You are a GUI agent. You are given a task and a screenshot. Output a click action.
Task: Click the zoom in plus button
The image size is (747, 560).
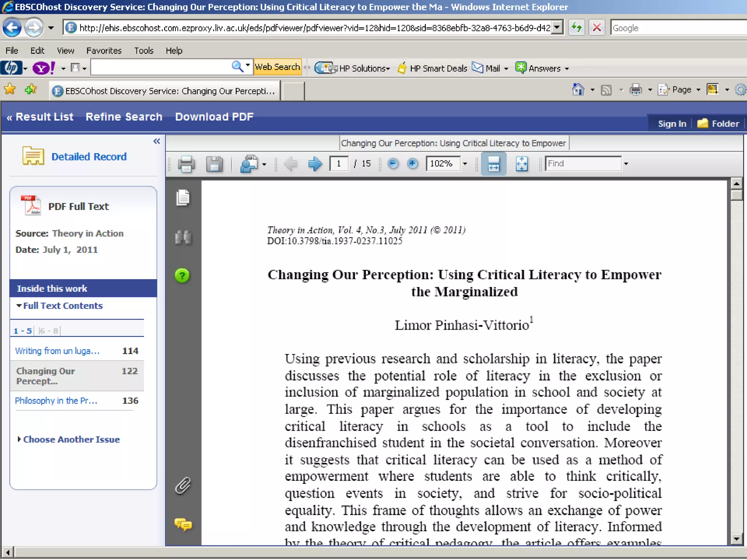413,164
